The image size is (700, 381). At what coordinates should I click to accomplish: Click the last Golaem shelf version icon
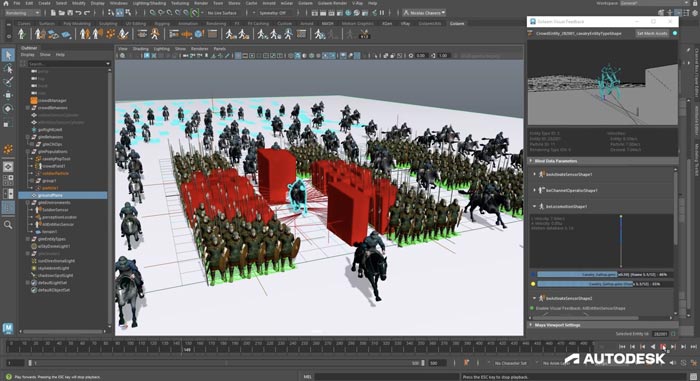364,34
